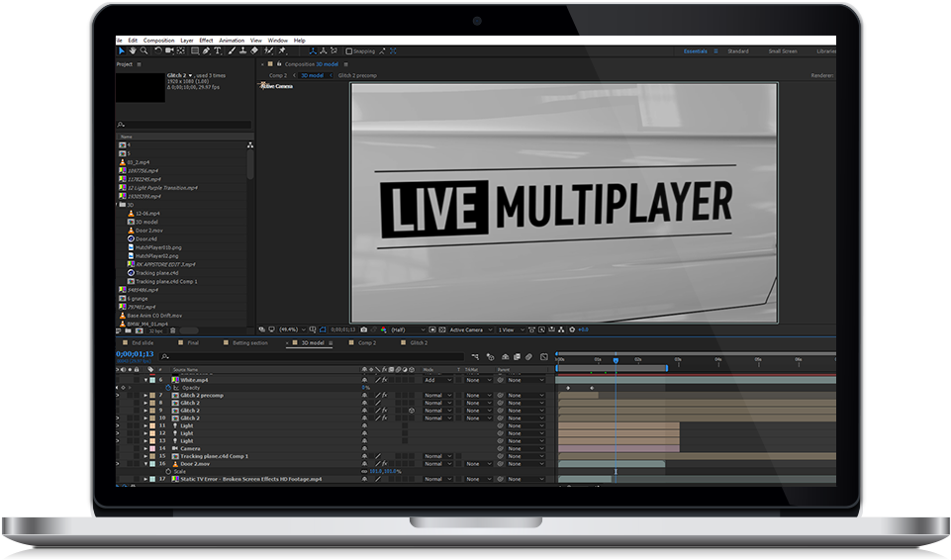Select the Zoom magnifier tool

(143, 50)
